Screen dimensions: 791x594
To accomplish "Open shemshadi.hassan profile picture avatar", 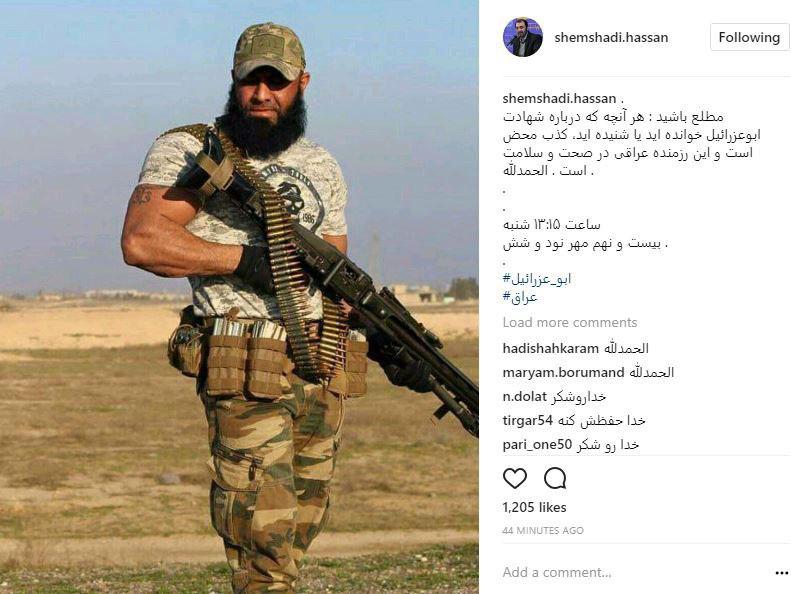I will pos(523,37).
